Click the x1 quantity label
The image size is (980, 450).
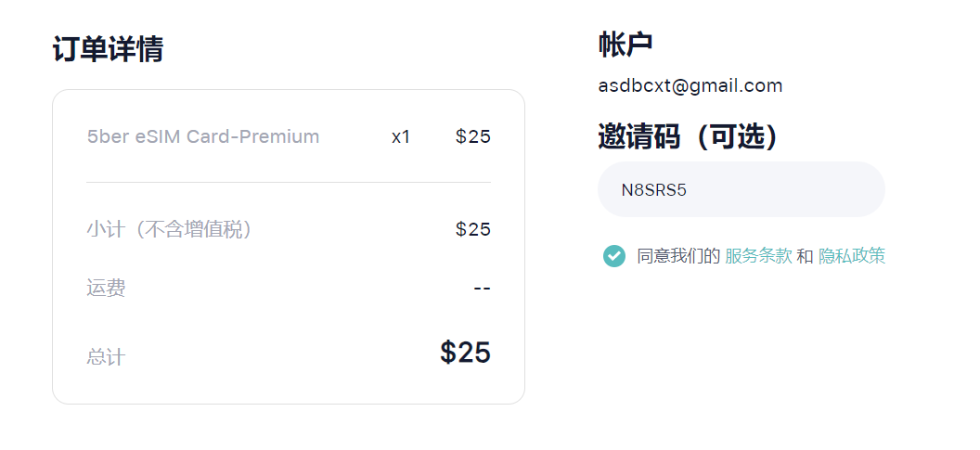[x=401, y=137]
